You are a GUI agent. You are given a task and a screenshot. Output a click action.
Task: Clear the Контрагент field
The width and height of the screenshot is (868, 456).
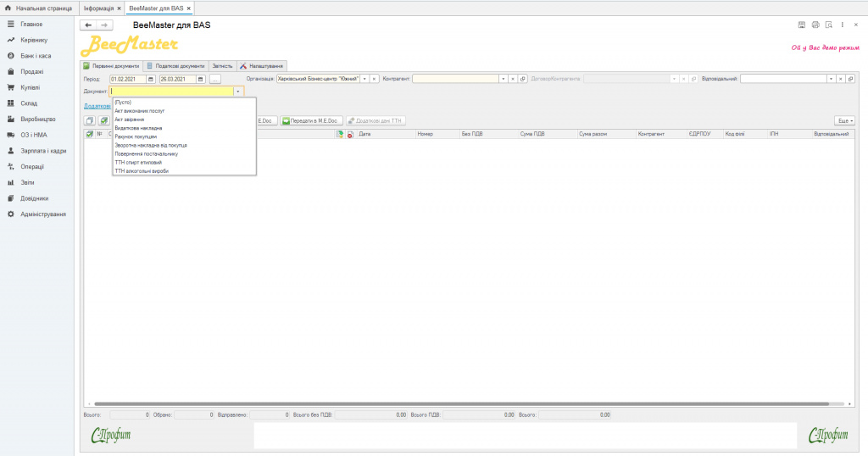(x=513, y=79)
